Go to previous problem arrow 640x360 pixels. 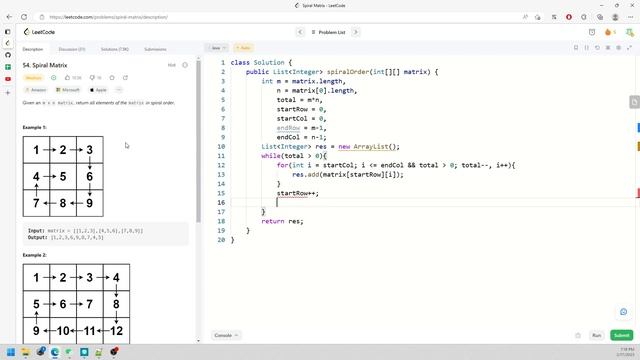coord(300,32)
